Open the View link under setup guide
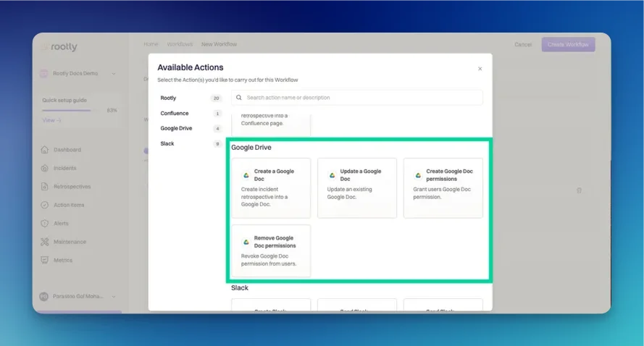The height and width of the screenshot is (346, 644). pyautogui.click(x=51, y=120)
